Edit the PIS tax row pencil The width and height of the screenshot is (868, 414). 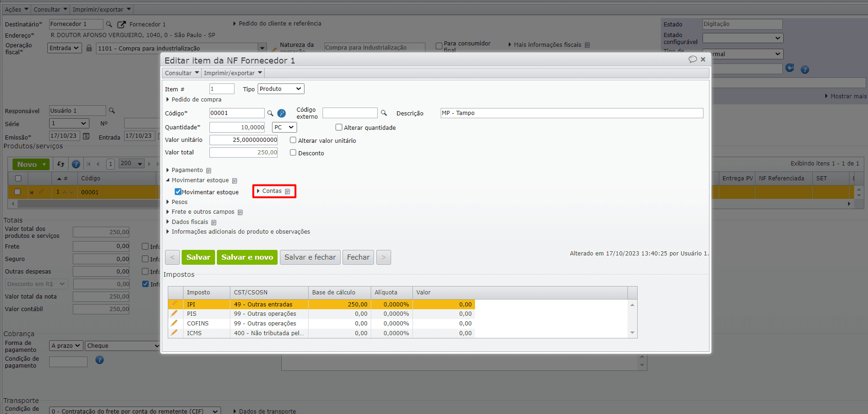[x=174, y=314]
